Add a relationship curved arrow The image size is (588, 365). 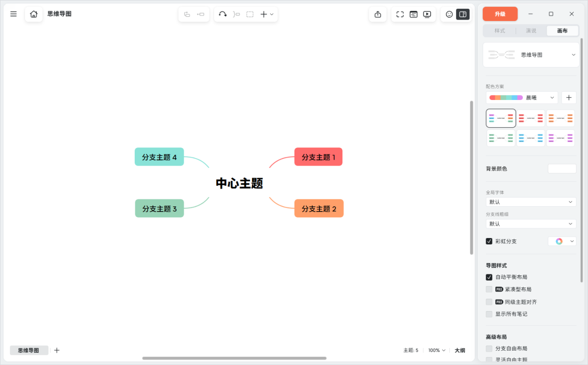[x=223, y=14]
